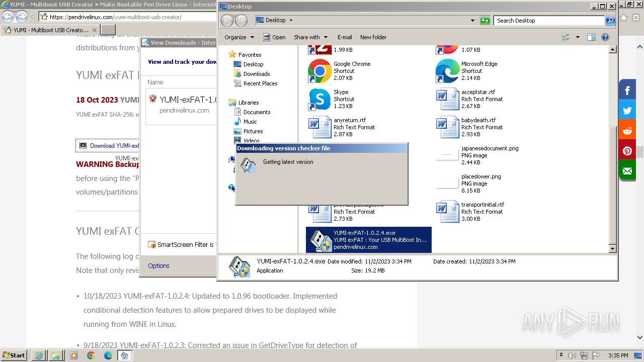The image size is (644, 362).
Task: Open Microsoft Edge from the taskbar
Action: [x=108, y=355]
